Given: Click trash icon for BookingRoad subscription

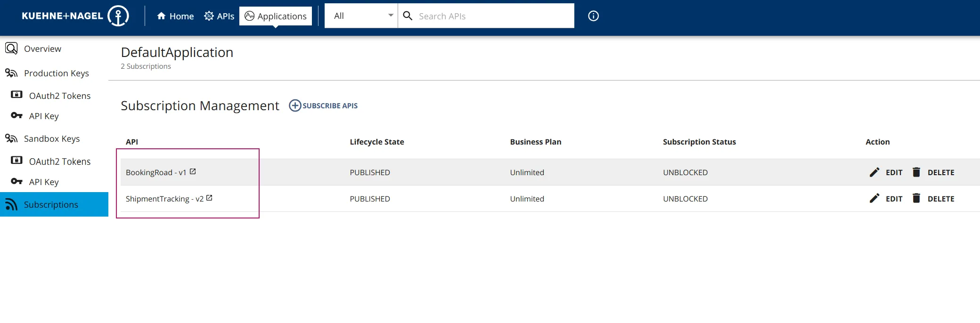Looking at the screenshot, I should point(916,172).
